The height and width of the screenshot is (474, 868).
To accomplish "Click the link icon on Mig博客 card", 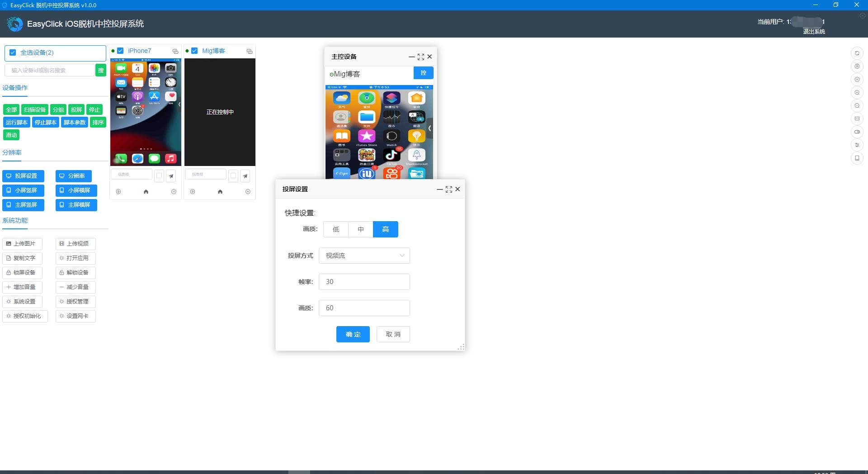I will pyautogui.click(x=250, y=51).
